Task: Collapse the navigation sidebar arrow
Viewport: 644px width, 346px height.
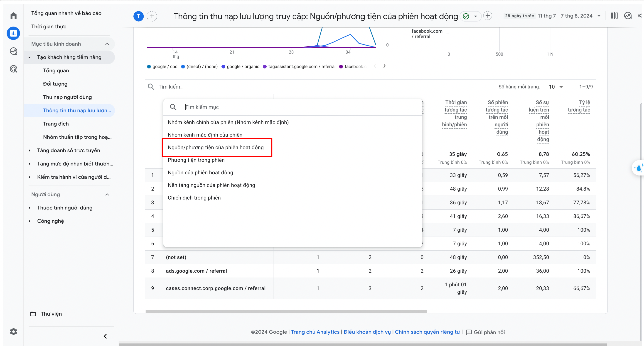Action: [105, 336]
